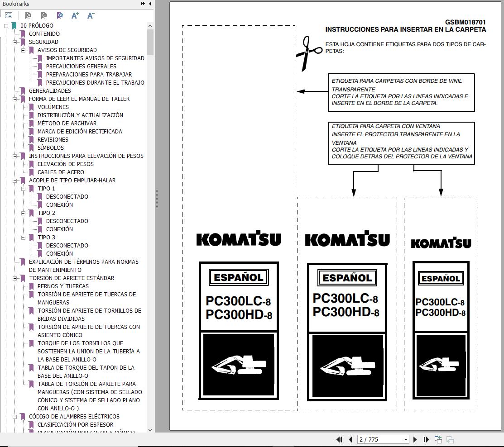The width and height of the screenshot is (504, 447).
Task: Select DESCONECTADO under TIPO 3
Action: [x=67, y=245]
